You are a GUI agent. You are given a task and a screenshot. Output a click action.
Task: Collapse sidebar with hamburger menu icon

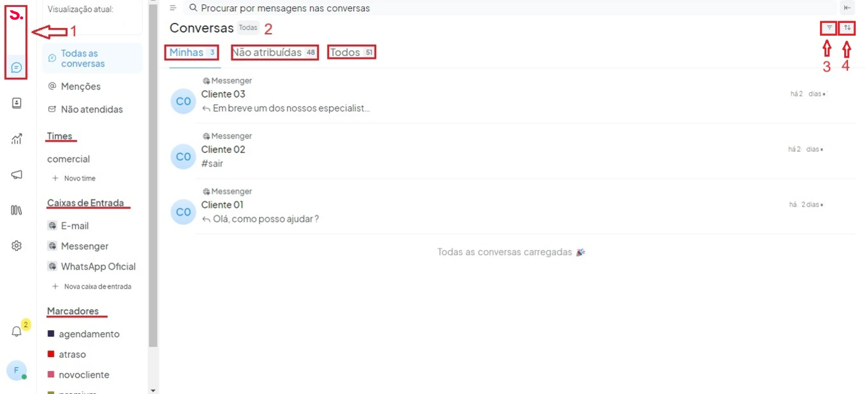(x=173, y=8)
